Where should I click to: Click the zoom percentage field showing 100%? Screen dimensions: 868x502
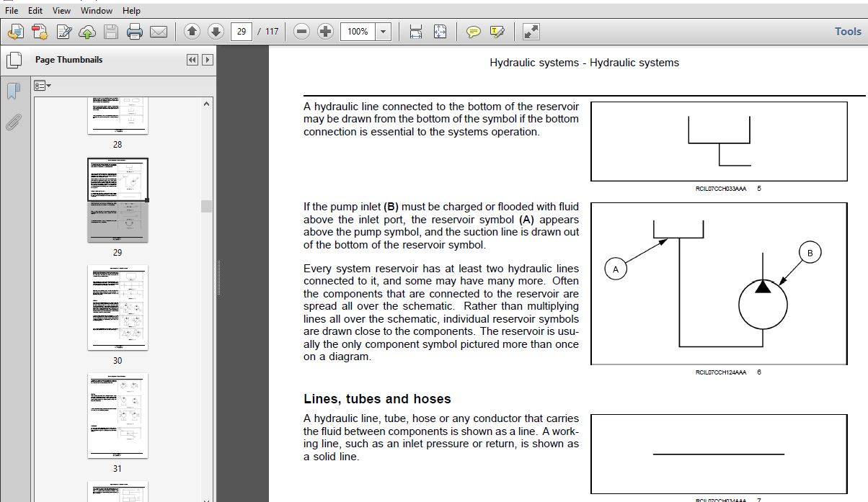pos(358,32)
